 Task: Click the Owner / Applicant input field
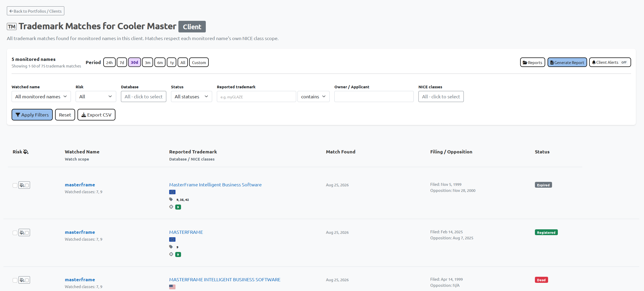click(374, 96)
